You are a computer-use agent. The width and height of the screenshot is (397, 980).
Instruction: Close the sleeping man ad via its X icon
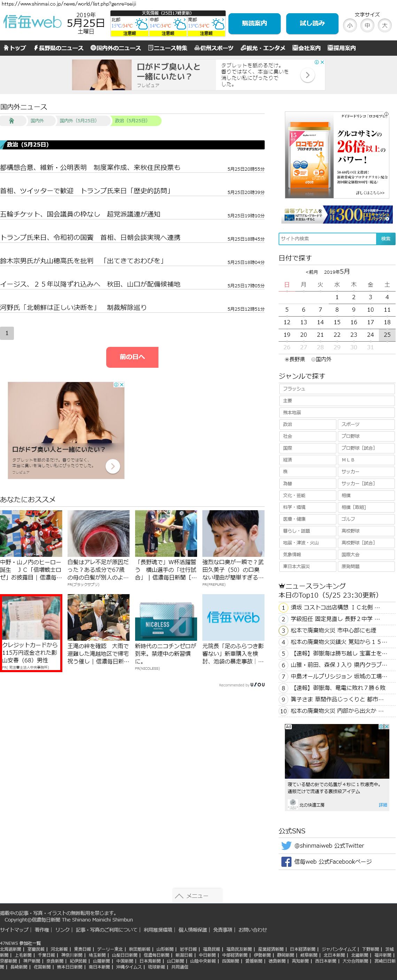pos(387,726)
